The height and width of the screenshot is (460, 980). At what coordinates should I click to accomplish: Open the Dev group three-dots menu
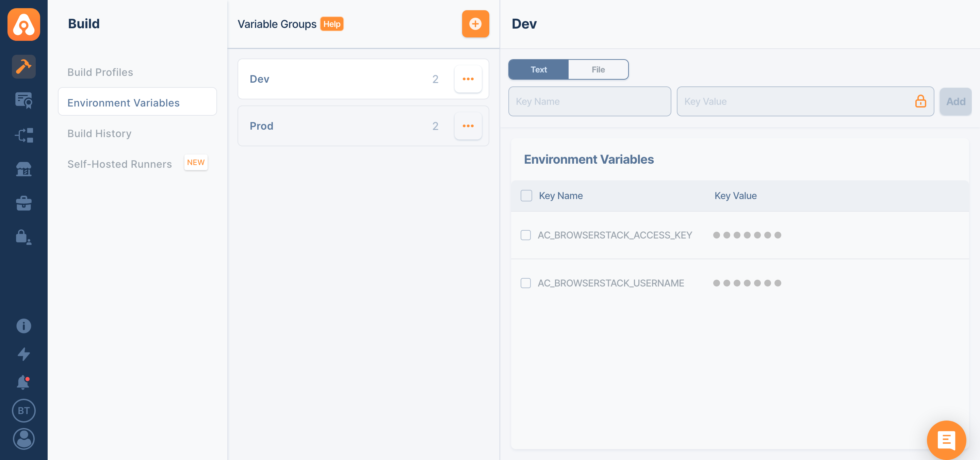(468, 79)
